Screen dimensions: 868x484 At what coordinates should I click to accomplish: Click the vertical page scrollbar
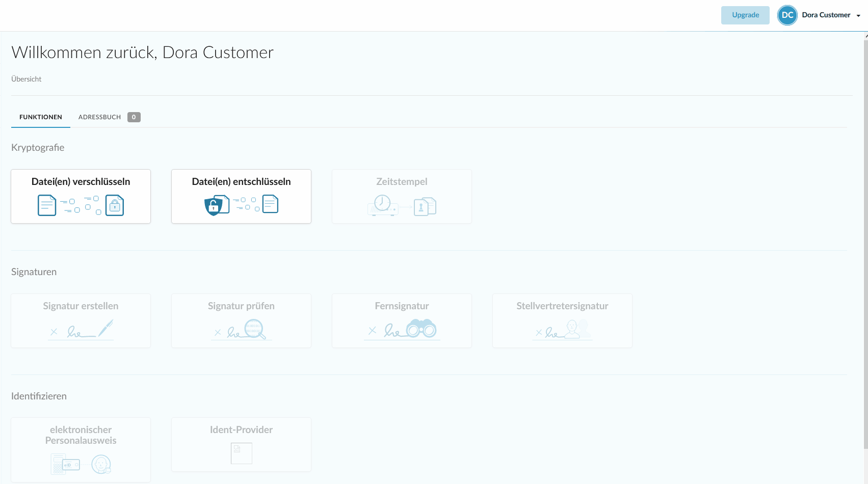point(865,245)
